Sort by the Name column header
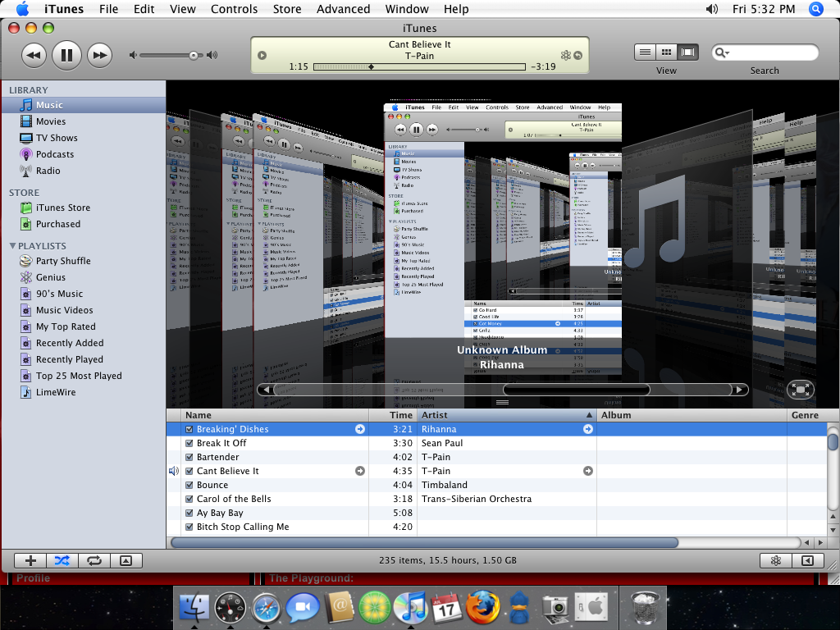Viewport: 840px width, 630px height. [275, 415]
